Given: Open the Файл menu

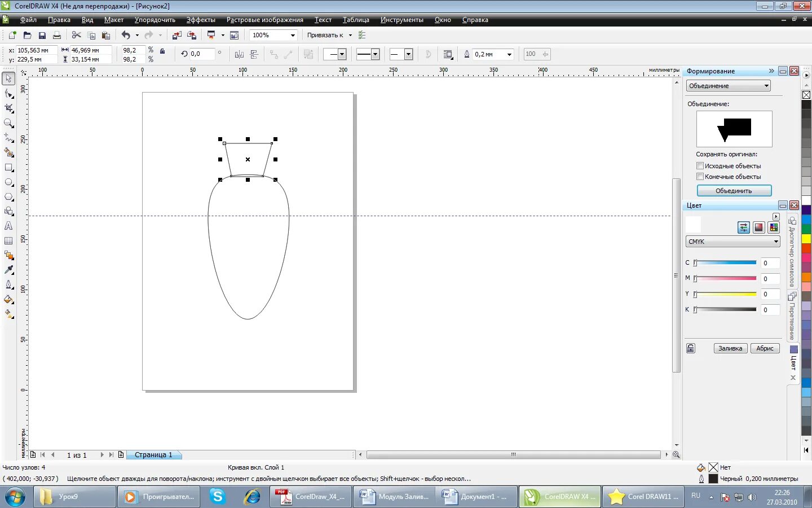Looking at the screenshot, I should click(x=28, y=20).
